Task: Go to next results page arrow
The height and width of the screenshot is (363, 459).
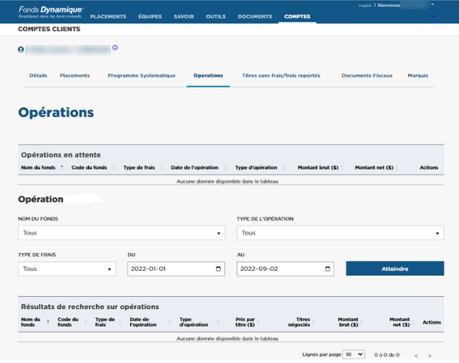Action: 430,355
